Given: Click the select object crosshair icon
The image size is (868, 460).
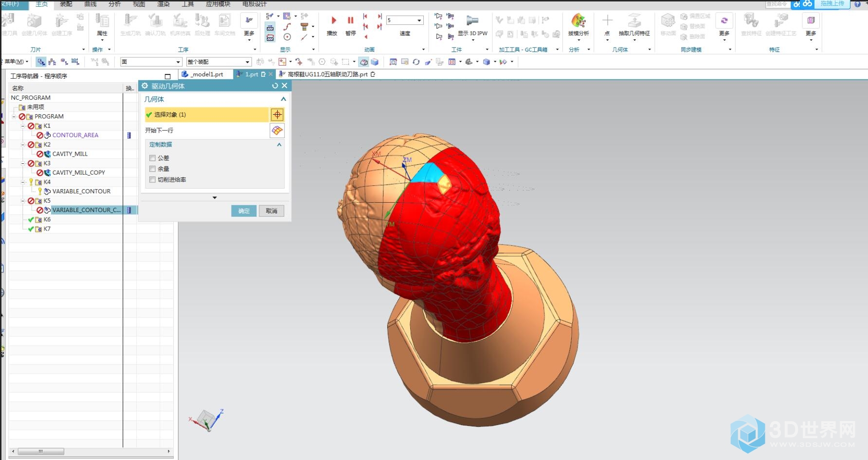Looking at the screenshot, I should (277, 115).
